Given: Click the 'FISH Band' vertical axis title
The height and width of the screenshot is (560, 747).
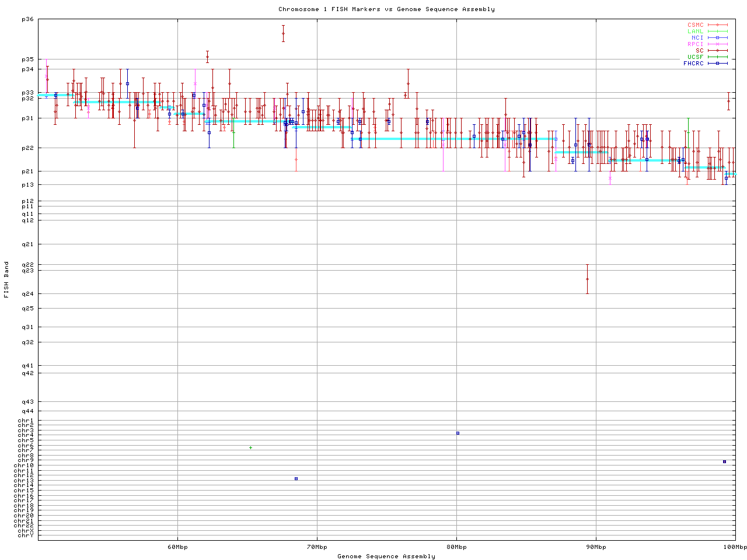Looking at the screenshot, I should point(7,279).
